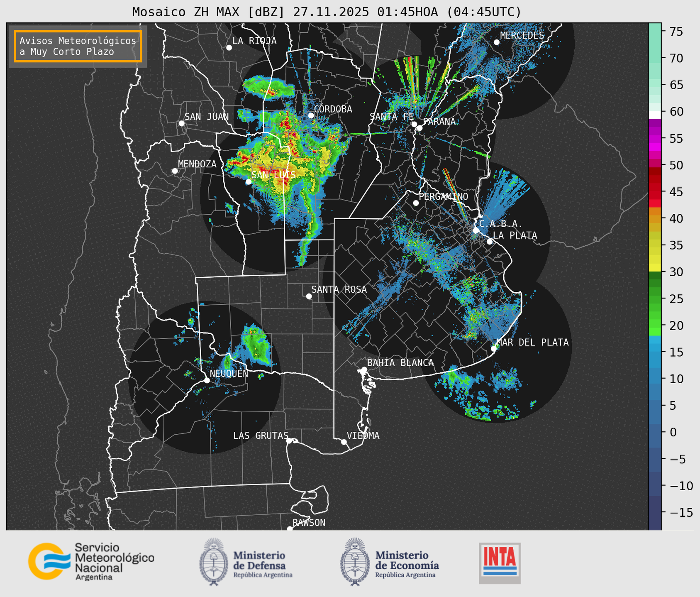
Task: Click the INTA logo
Action: (x=500, y=563)
